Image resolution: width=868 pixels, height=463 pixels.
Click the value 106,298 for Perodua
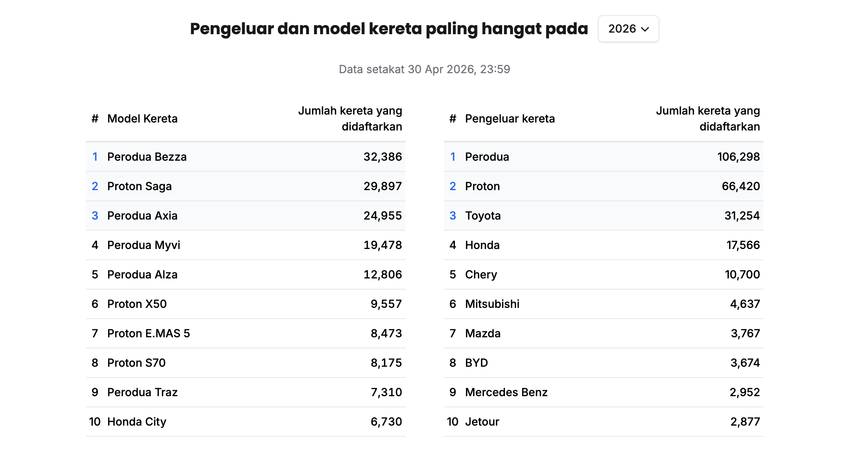(x=738, y=157)
